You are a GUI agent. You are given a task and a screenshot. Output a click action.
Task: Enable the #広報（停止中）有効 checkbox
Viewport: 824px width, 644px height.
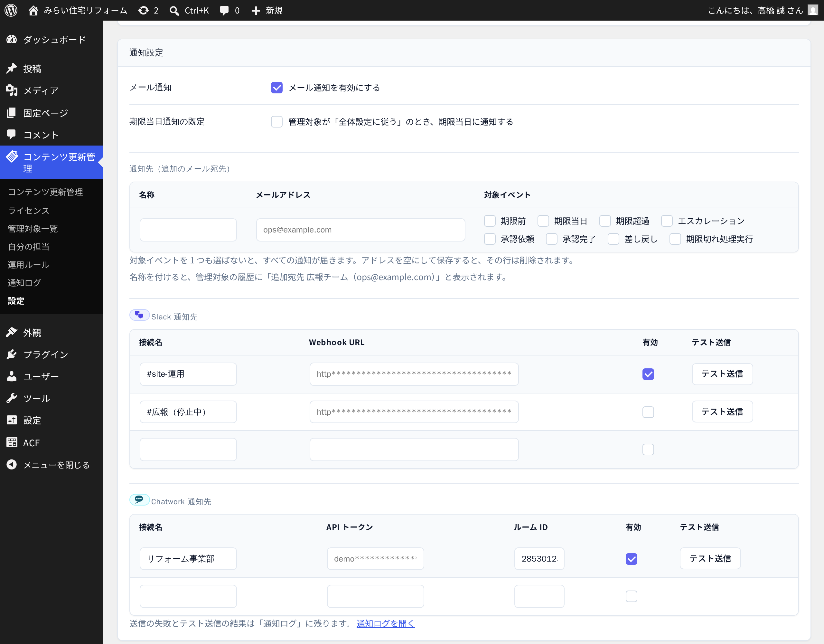point(648,412)
